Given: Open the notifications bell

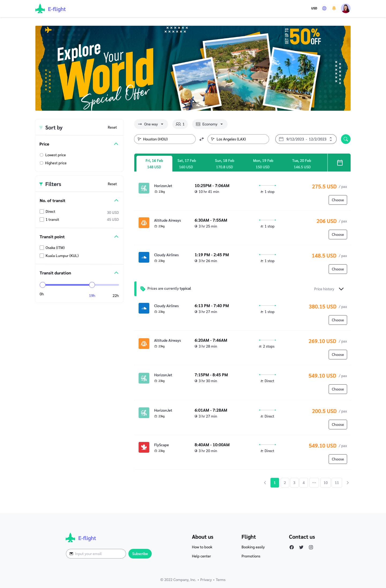Looking at the screenshot, I should coord(334,8).
